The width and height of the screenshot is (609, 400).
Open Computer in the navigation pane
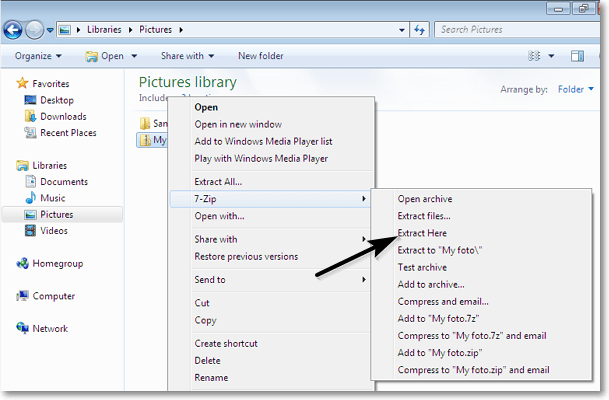pyautogui.click(x=54, y=296)
